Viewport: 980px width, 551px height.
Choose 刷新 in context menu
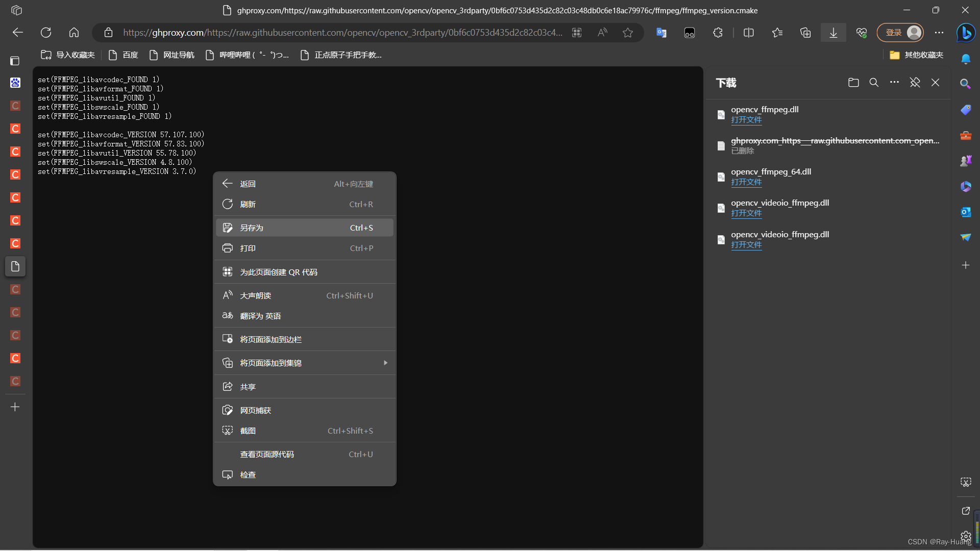(x=304, y=204)
